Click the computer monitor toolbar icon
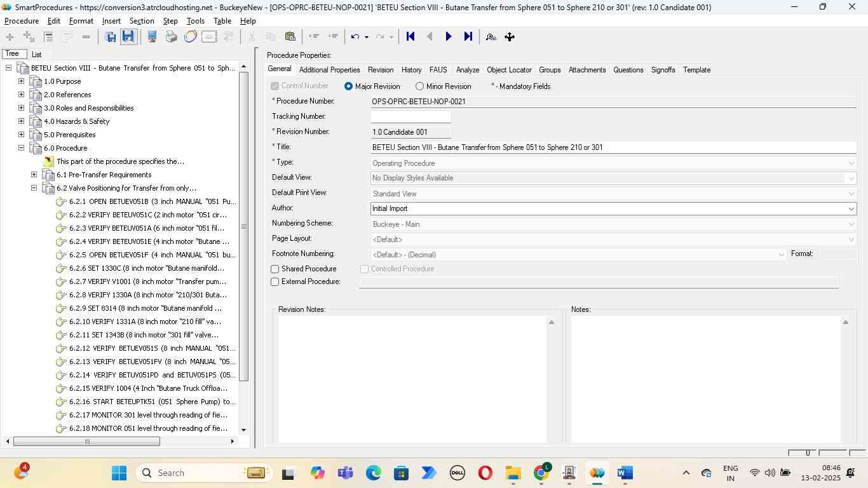868x488 pixels. [x=152, y=36]
